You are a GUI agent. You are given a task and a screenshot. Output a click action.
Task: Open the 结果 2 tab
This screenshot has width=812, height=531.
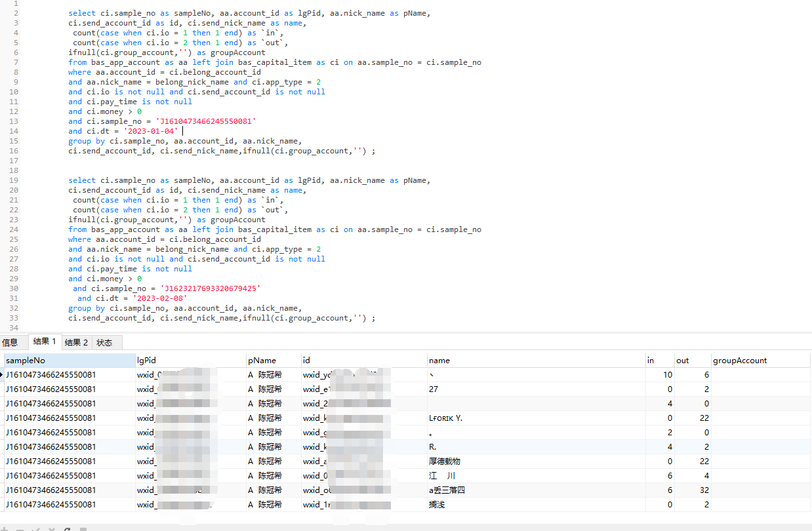coord(76,342)
